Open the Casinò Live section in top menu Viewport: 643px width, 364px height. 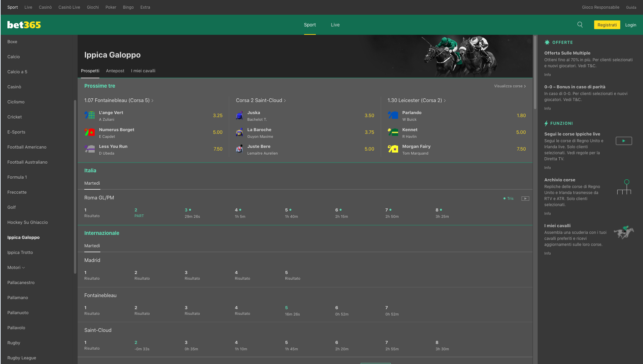69,7
